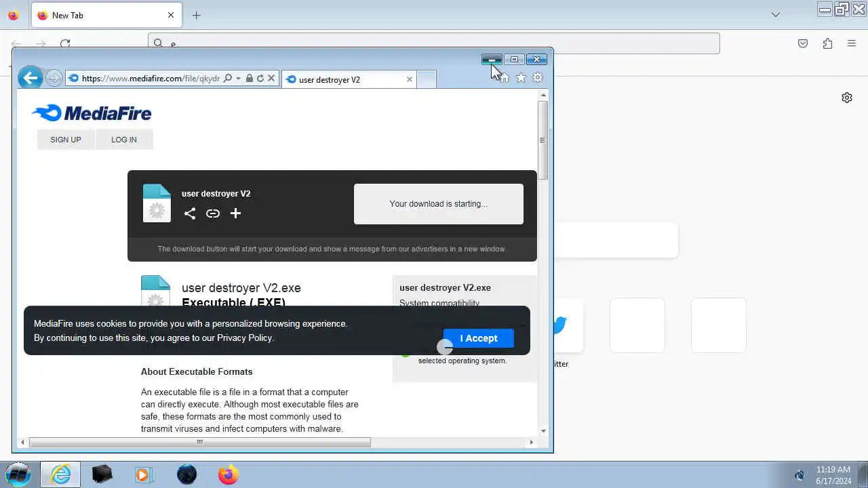Click Firefox reload button

65,43
